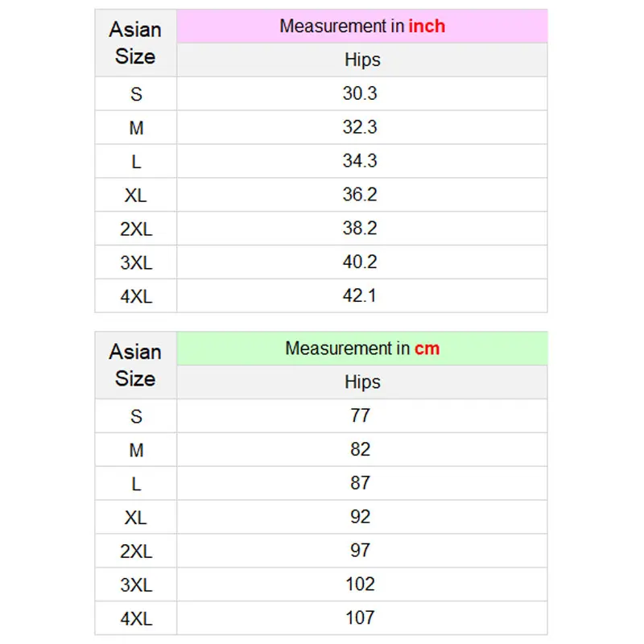Click the 34.3 hips measurement
The height and width of the screenshot is (644, 644).
pyautogui.click(x=360, y=161)
